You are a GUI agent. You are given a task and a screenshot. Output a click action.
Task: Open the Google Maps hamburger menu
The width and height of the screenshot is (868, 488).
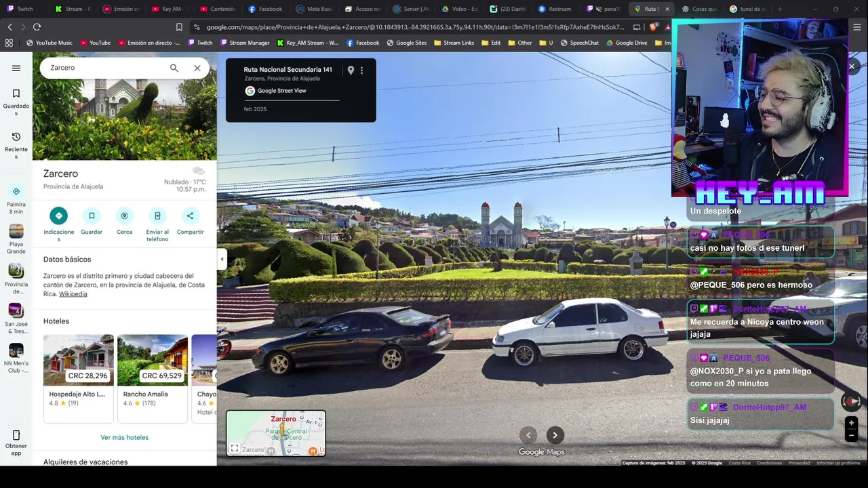(16, 68)
